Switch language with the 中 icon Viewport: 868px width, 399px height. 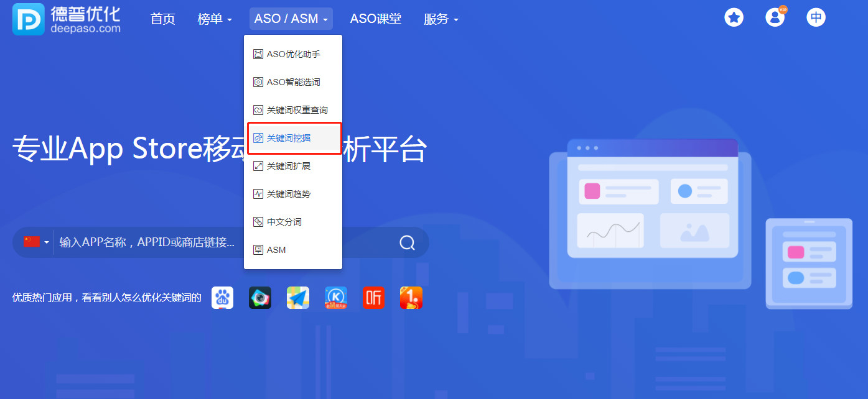coord(816,17)
